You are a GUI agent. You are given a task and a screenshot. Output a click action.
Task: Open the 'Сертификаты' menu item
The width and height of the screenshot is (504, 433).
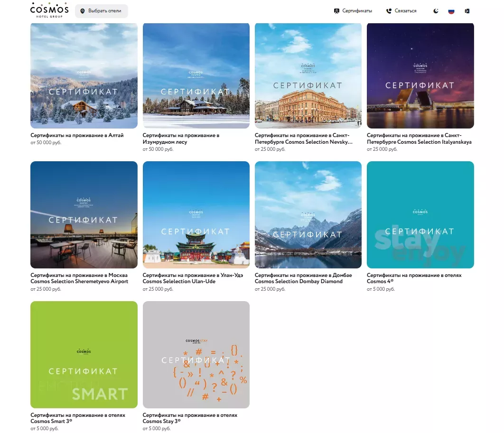[x=353, y=11]
